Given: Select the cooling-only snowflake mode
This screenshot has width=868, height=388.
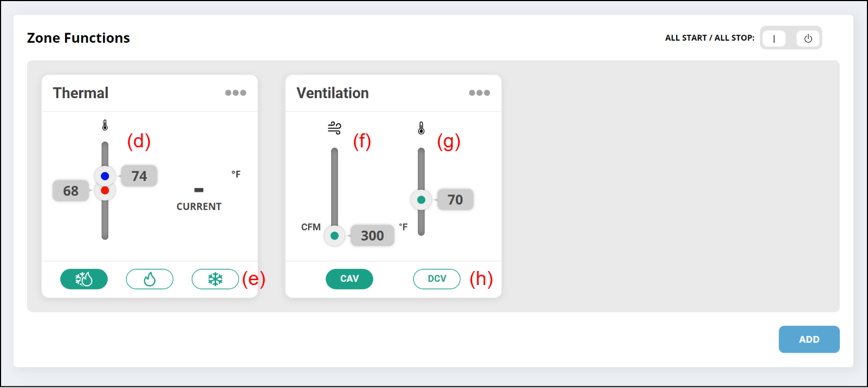Looking at the screenshot, I should tap(215, 279).
